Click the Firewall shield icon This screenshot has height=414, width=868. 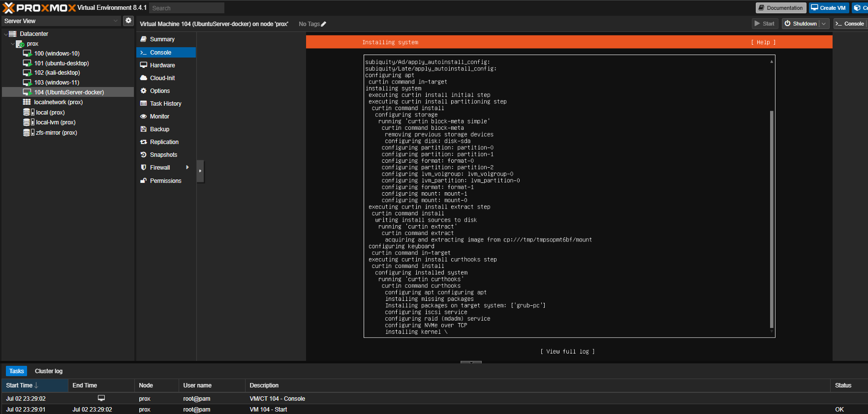pyautogui.click(x=144, y=167)
